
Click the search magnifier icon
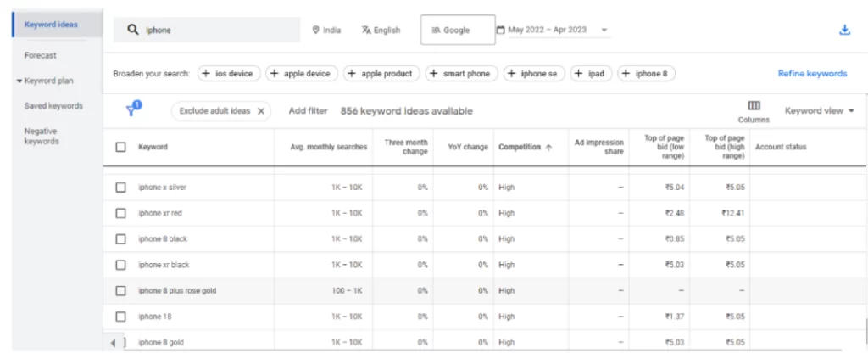coord(133,30)
